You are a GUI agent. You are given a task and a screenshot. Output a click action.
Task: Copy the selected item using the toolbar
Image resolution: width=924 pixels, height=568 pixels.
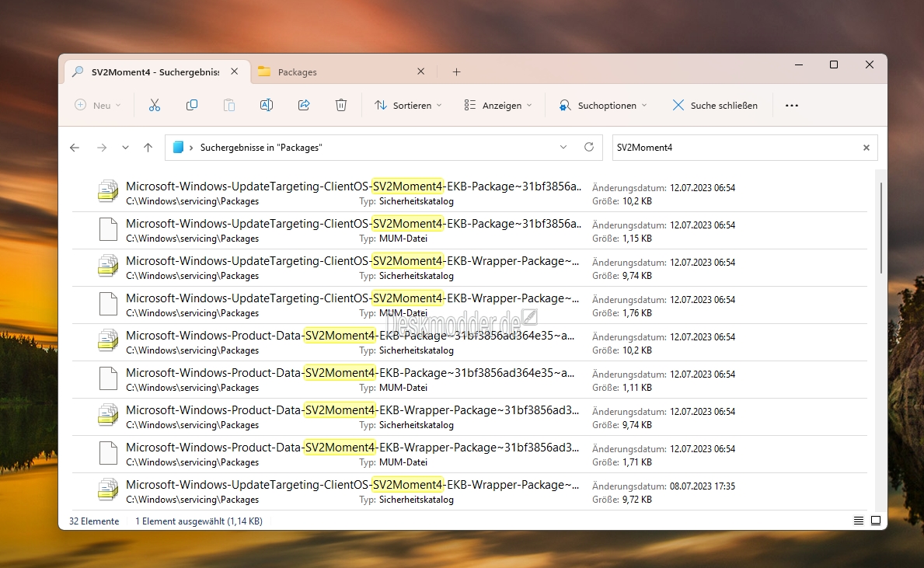pos(191,106)
